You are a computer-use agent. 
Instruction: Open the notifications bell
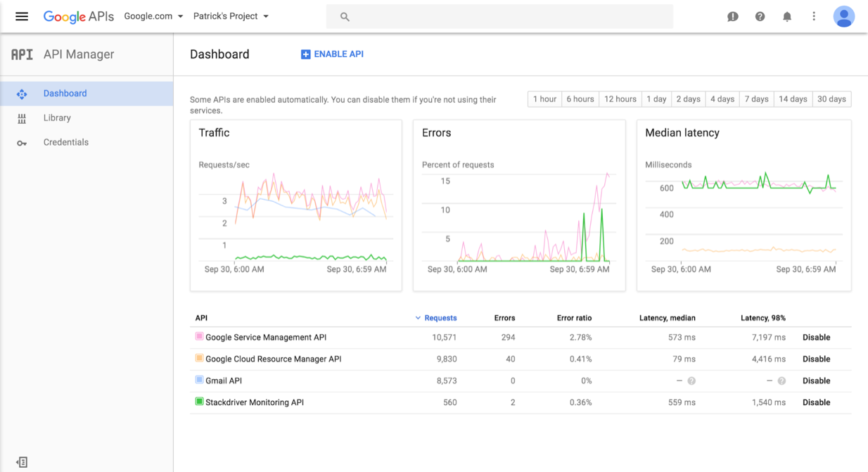tap(787, 17)
